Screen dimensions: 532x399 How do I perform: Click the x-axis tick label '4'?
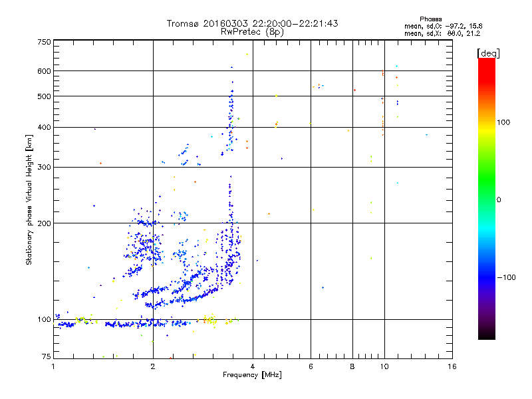click(x=253, y=366)
